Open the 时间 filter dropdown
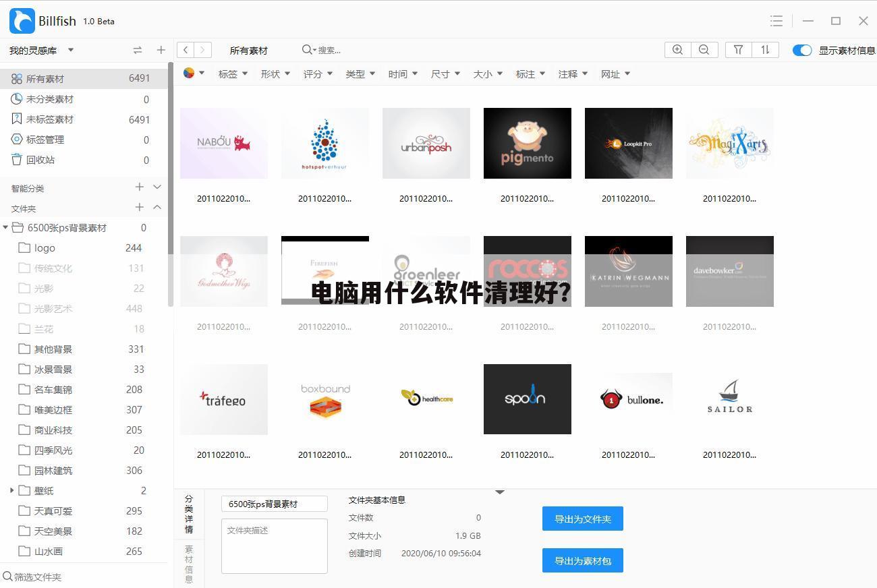Screen dimensions: 877x588 tap(403, 74)
